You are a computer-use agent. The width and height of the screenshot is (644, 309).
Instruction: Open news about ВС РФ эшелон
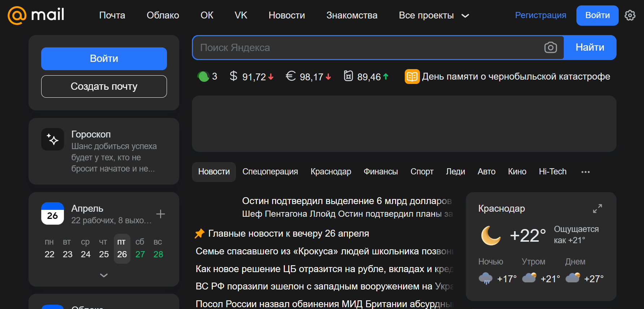(x=325, y=286)
